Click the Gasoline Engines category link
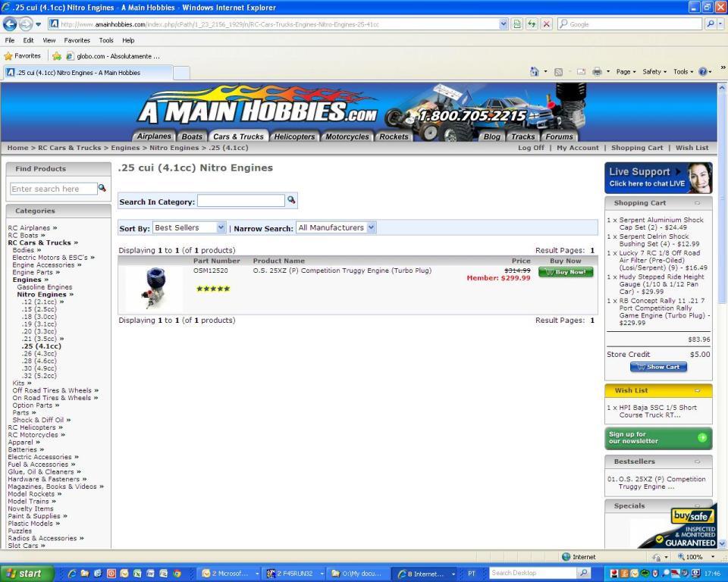The image size is (728, 582). (x=45, y=286)
